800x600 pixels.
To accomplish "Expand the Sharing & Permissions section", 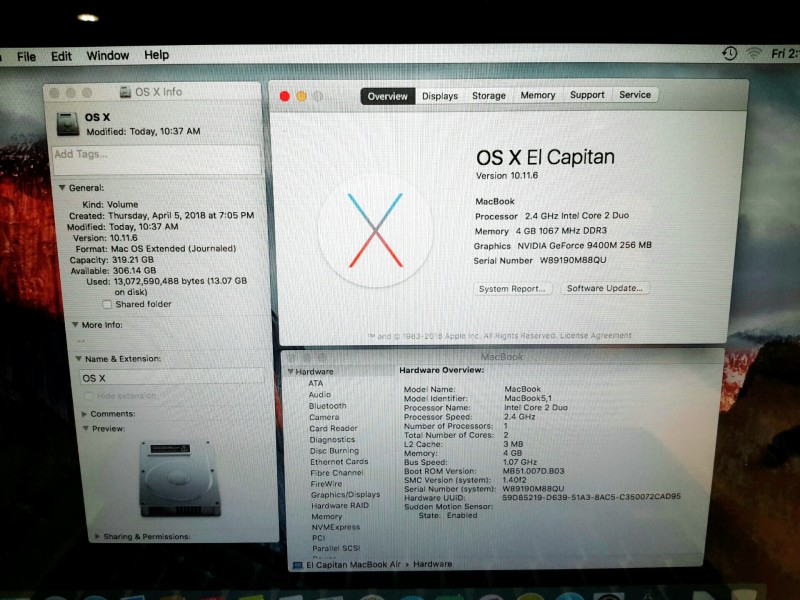I will point(97,536).
